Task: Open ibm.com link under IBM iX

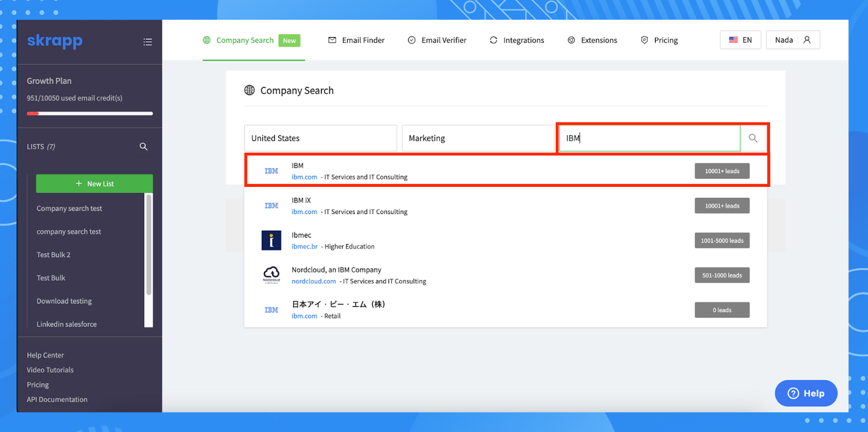Action: point(304,212)
